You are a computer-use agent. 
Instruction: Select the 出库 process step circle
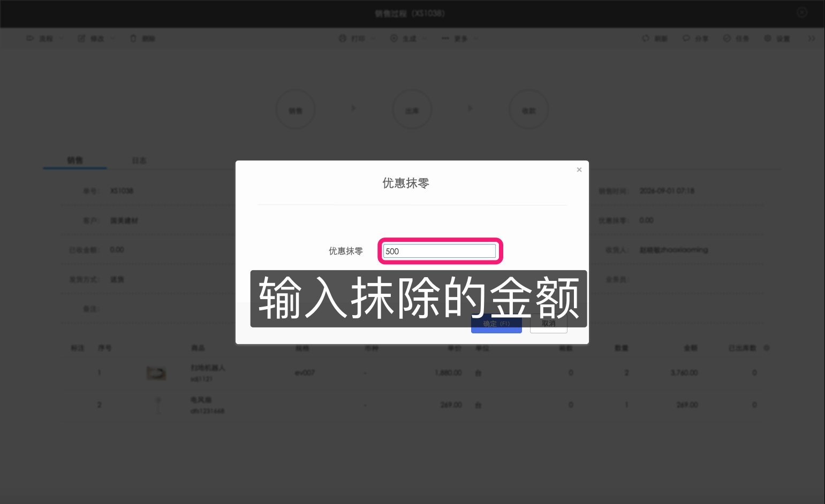point(412,110)
